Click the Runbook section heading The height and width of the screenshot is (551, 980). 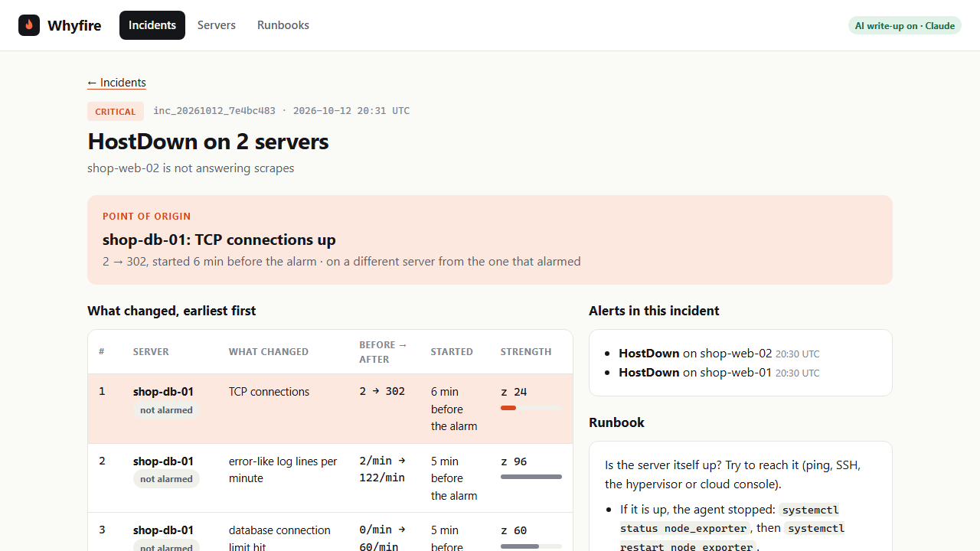click(616, 422)
